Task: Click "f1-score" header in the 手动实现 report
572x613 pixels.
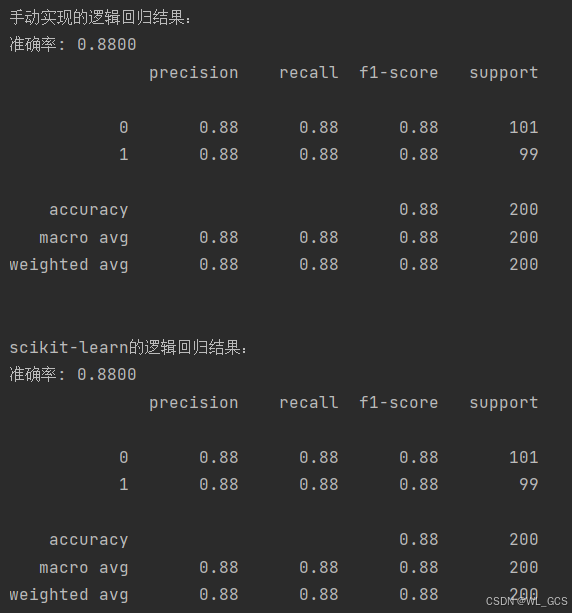Action: 398,73
